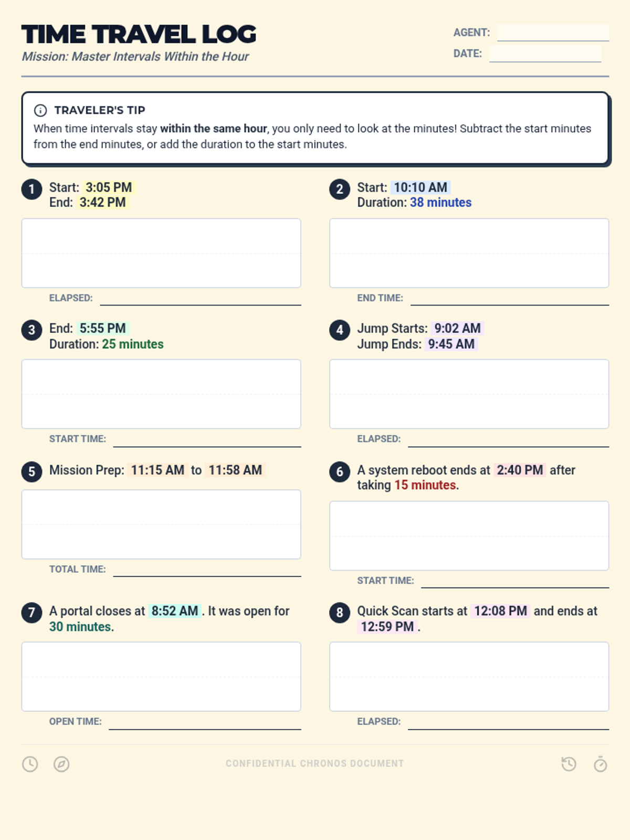Click the stopwatch icon in the footer
The width and height of the screenshot is (630, 840).
click(x=600, y=764)
